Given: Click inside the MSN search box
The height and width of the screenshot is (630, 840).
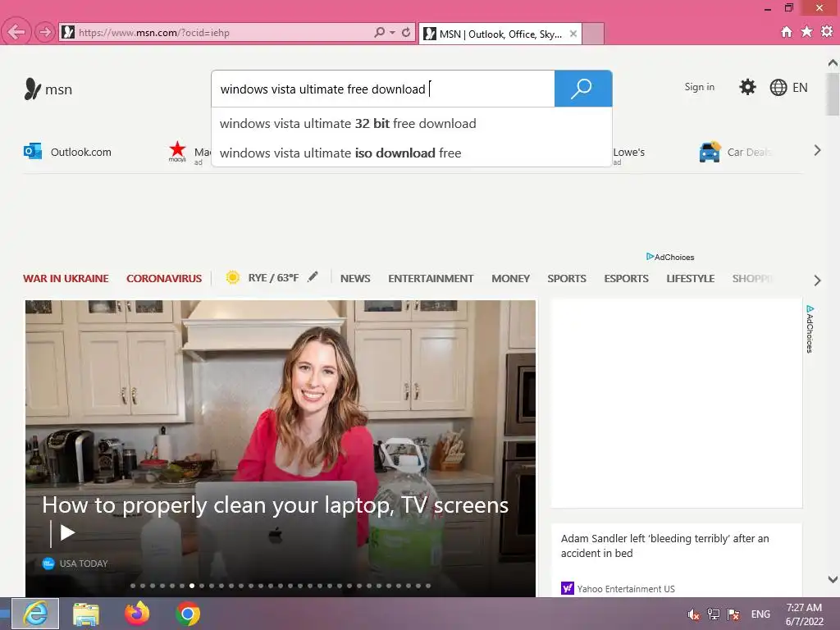Looking at the screenshot, I should click(x=383, y=89).
